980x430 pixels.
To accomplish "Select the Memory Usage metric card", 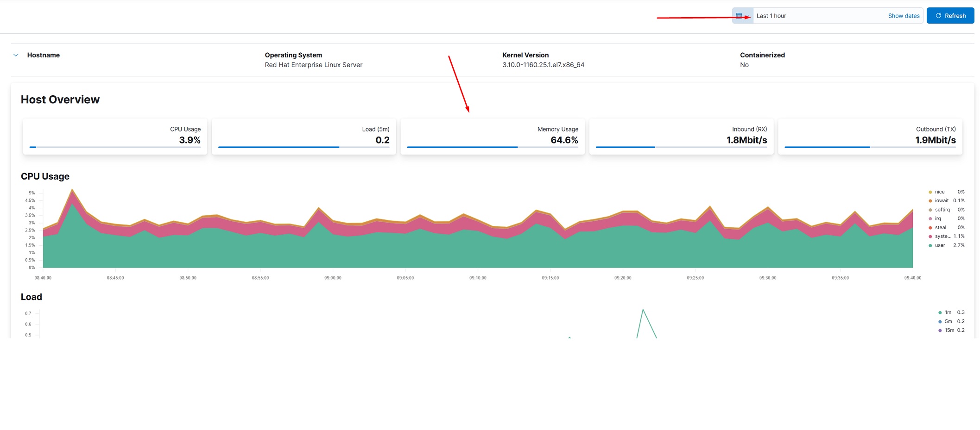I will pyautogui.click(x=493, y=136).
